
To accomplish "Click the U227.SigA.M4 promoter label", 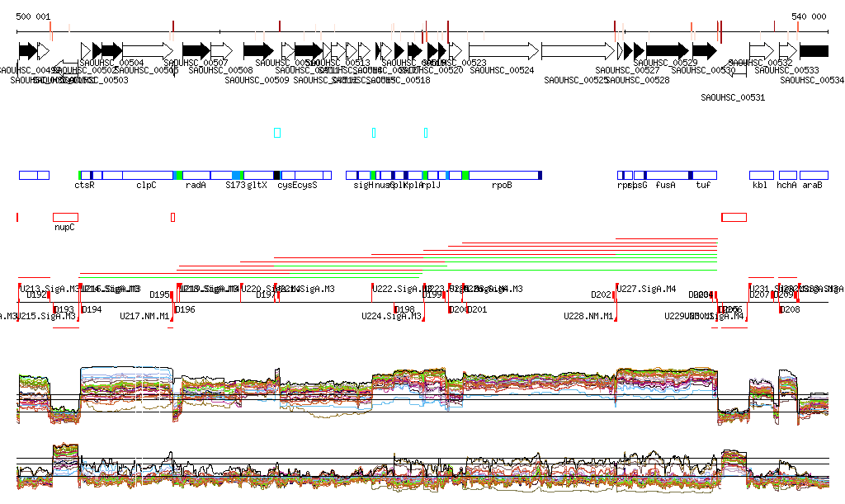I will pyautogui.click(x=648, y=290).
